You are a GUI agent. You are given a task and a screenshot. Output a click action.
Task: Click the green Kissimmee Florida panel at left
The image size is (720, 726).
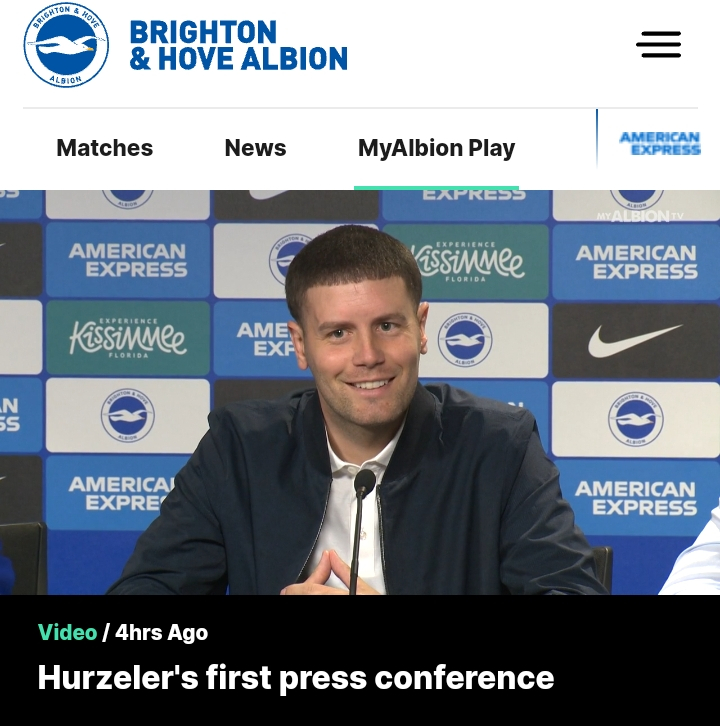128,338
